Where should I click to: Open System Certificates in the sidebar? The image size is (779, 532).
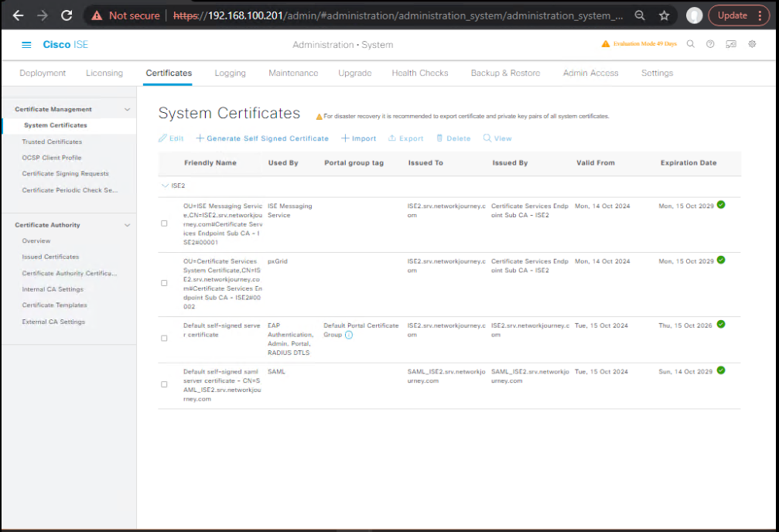(x=56, y=125)
